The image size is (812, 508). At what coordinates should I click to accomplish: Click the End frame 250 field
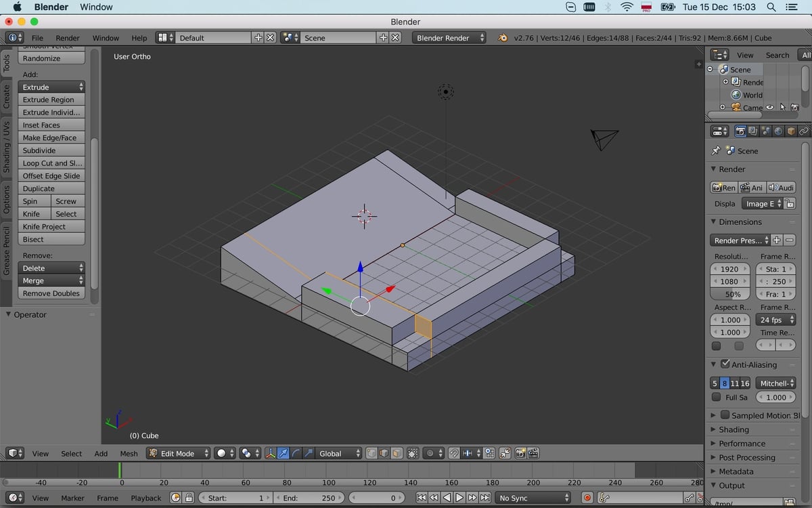tap(311, 498)
